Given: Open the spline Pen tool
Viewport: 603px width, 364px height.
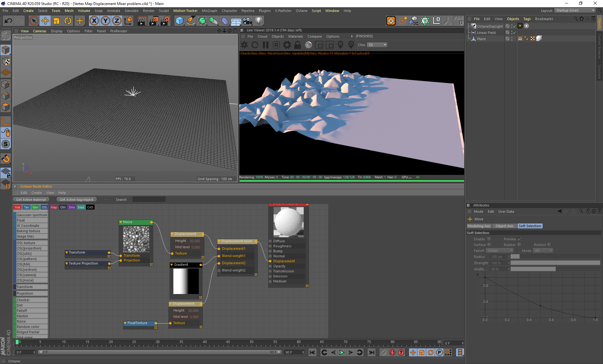Looking at the screenshot, I should coord(191,21).
